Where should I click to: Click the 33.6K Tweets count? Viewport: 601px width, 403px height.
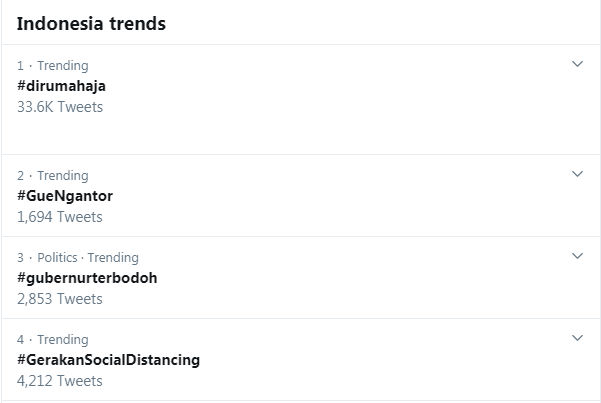60,107
